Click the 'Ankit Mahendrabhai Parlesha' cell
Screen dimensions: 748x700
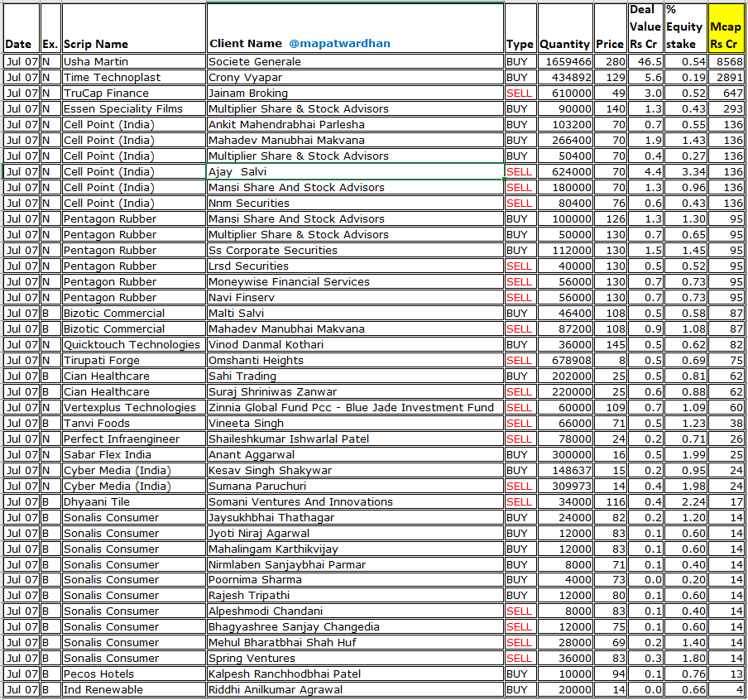click(355, 125)
